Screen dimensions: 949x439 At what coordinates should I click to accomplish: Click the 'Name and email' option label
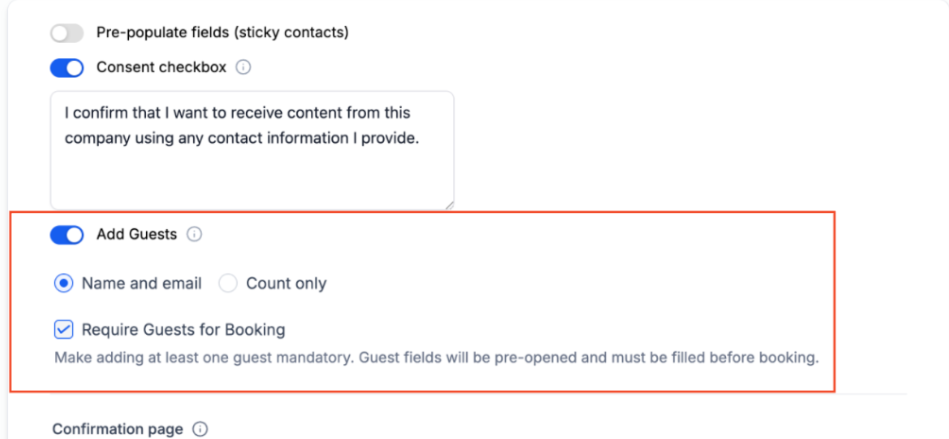click(x=142, y=284)
